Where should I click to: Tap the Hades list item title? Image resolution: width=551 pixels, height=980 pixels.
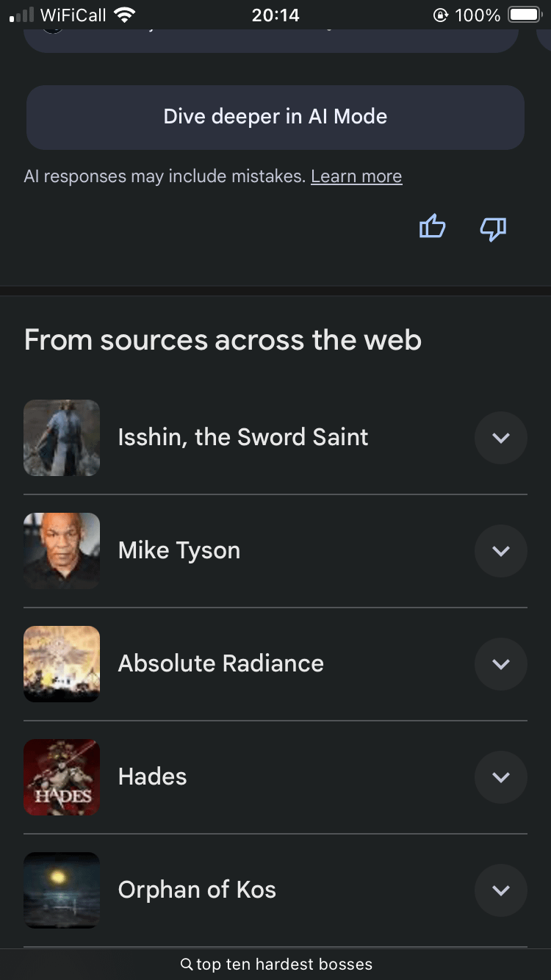(153, 777)
